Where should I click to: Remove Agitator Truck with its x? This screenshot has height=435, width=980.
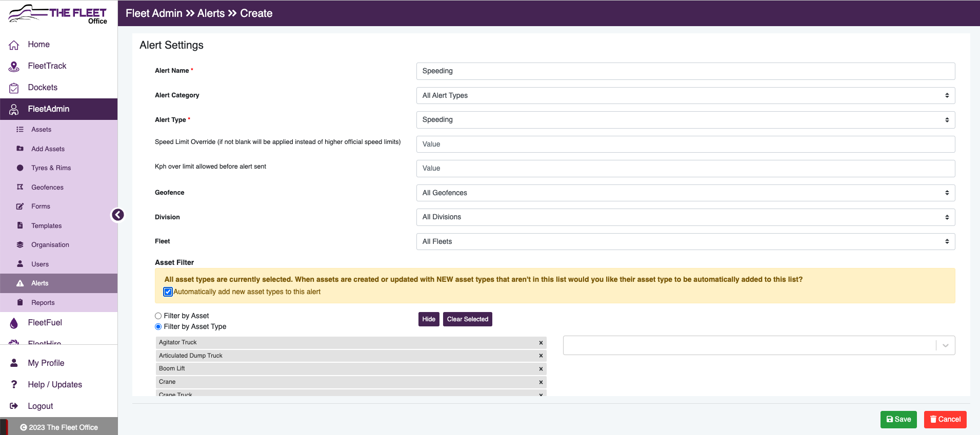(541, 343)
